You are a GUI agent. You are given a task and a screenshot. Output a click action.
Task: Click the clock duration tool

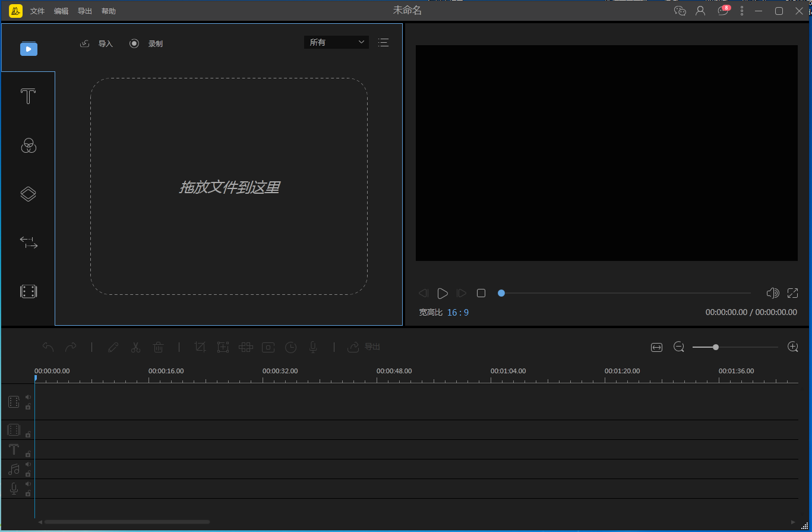click(290, 347)
